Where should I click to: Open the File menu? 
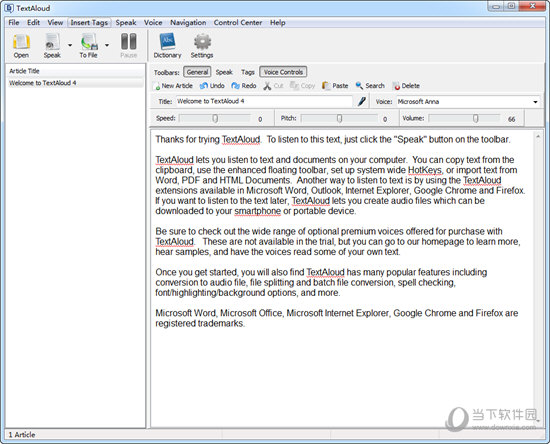(14, 22)
